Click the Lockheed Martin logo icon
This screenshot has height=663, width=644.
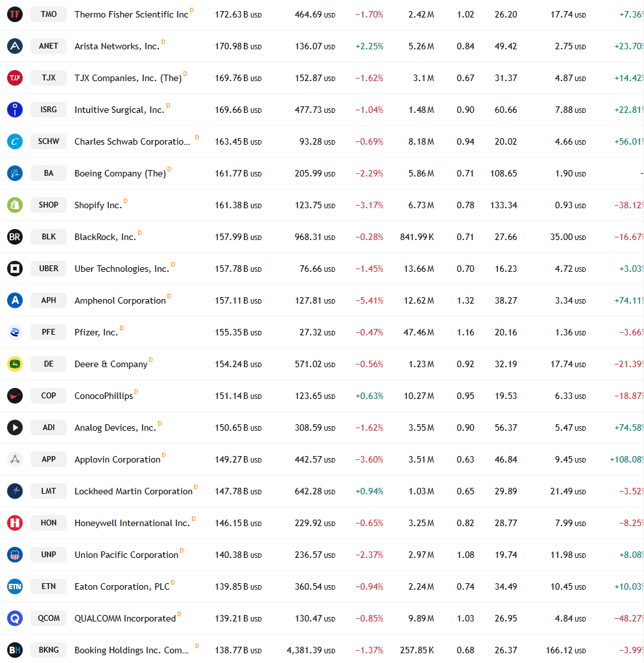coord(15,491)
